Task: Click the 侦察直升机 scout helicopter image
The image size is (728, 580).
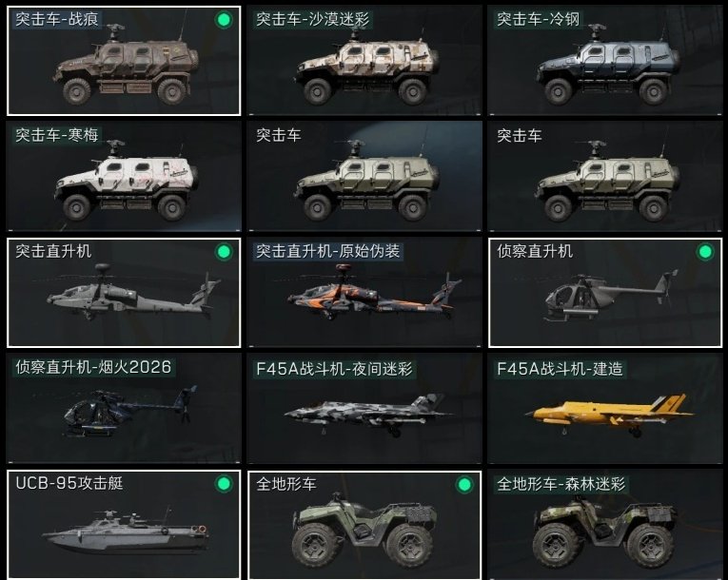Action: pos(612,296)
